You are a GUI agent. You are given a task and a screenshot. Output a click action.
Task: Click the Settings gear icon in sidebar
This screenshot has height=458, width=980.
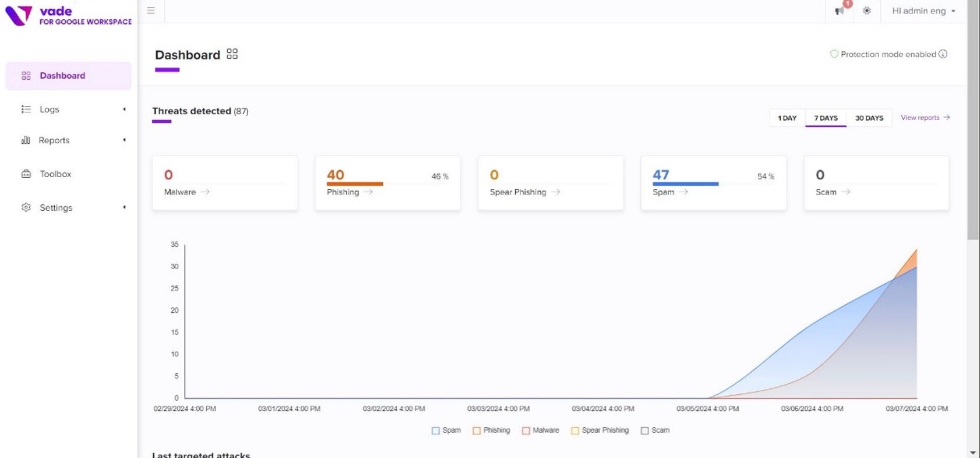click(26, 207)
